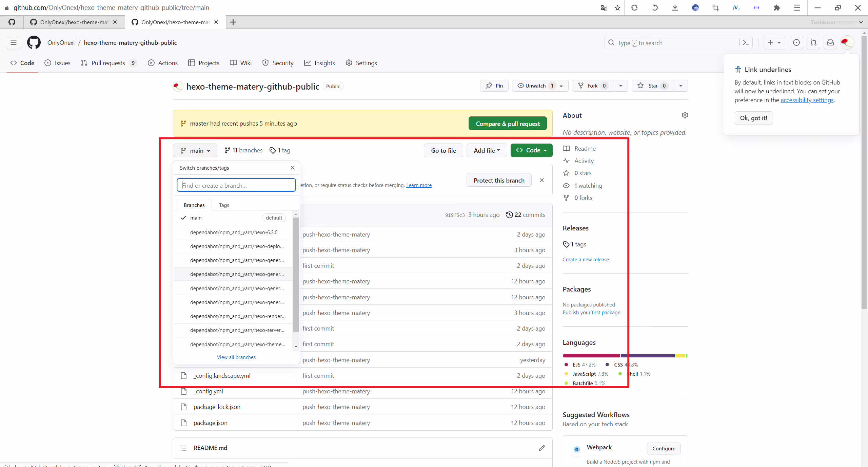The height and width of the screenshot is (467, 868).
Task: Open the issues icon in header
Action: pyautogui.click(x=796, y=42)
